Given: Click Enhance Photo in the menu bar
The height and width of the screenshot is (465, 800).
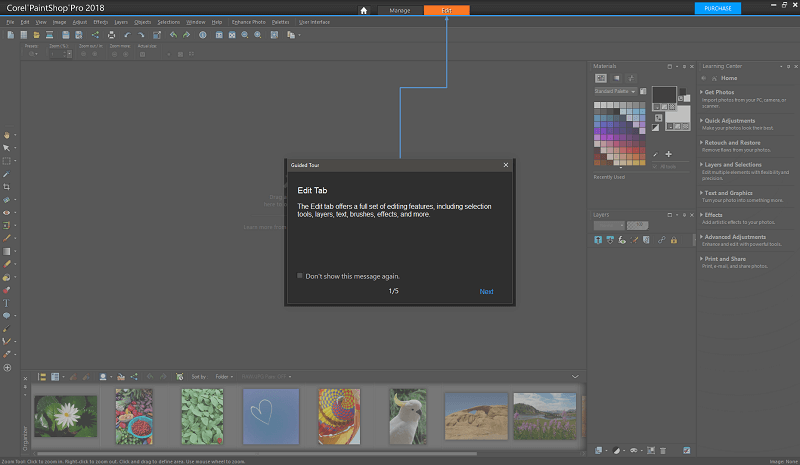Looking at the screenshot, I should click(248, 22).
